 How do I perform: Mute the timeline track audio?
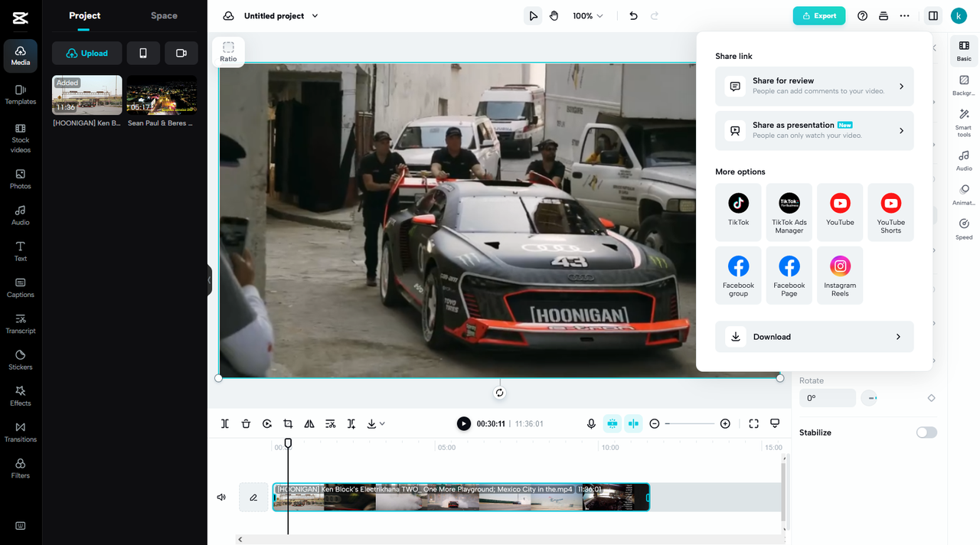click(221, 497)
